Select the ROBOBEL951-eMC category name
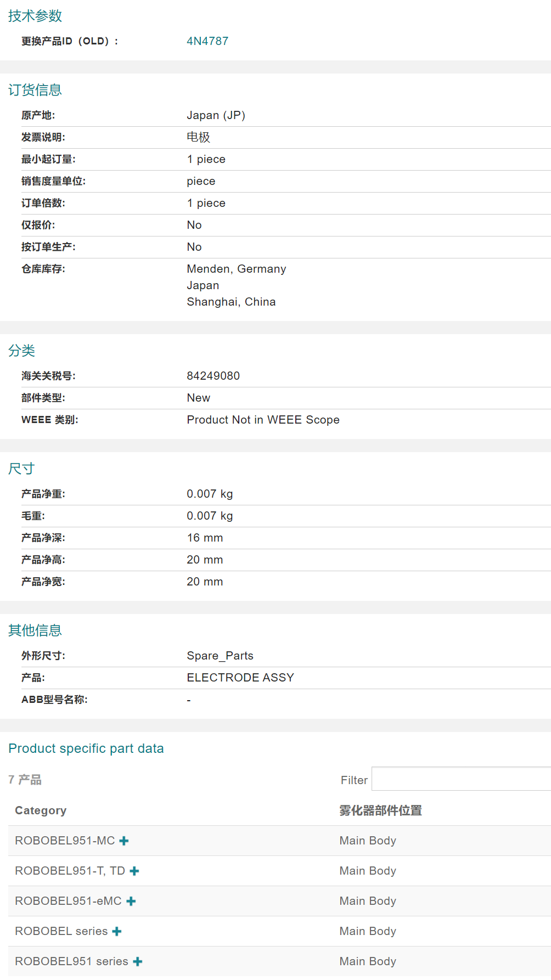 [68, 901]
